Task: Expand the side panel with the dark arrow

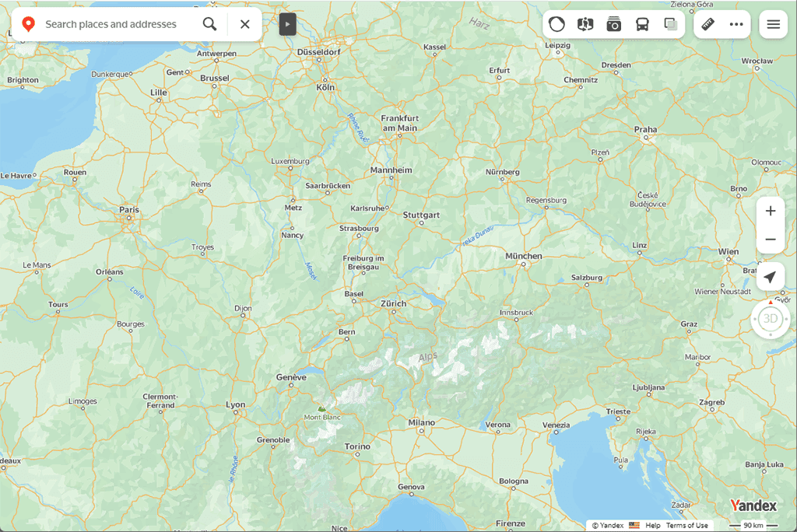Action: [288, 24]
